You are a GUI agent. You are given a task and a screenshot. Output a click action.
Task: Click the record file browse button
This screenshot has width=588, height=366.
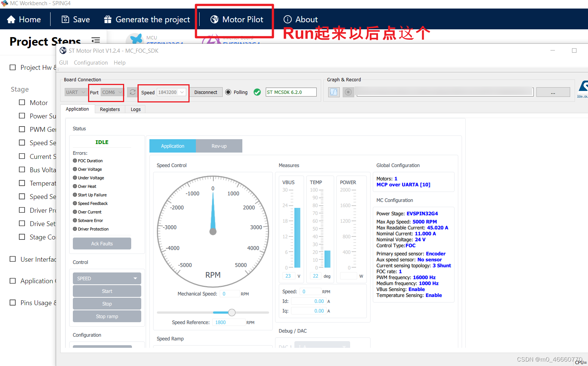pos(553,92)
